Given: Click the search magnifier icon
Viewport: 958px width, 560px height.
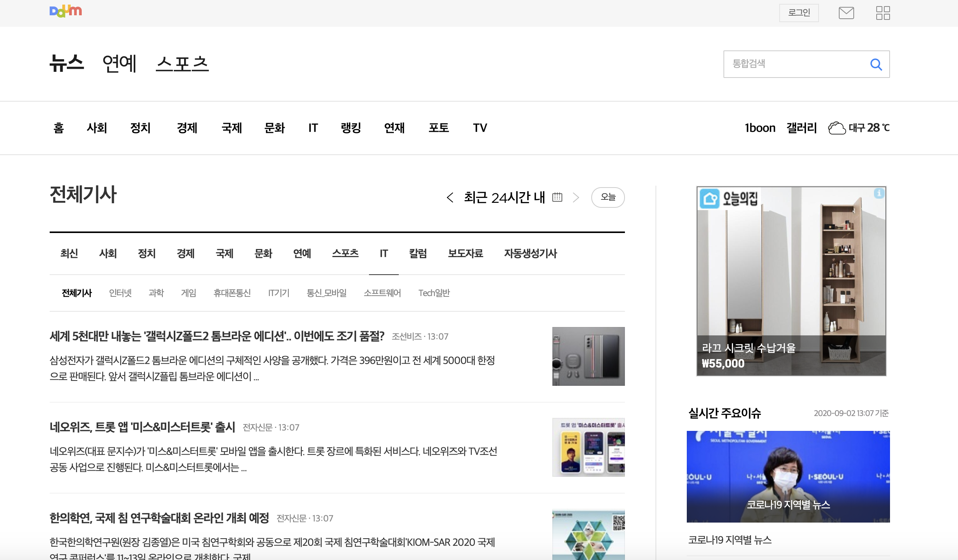Looking at the screenshot, I should point(876,65).
